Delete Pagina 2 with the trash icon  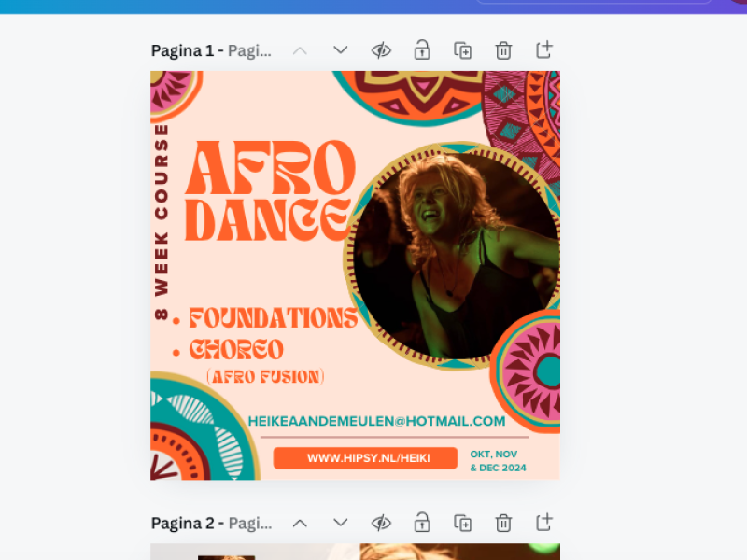pyautogui.click(x=503, y=523)
